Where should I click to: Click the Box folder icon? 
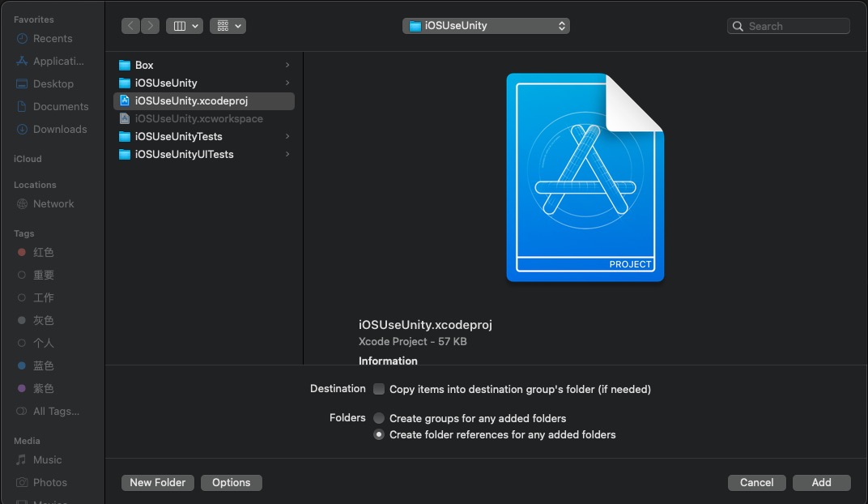point(125,65)
